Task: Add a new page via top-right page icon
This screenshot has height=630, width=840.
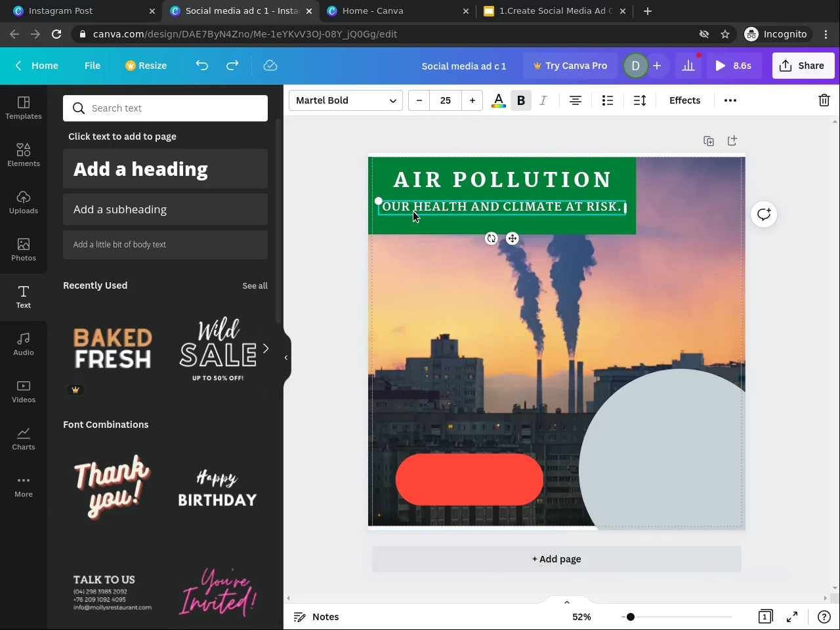Action: tap(732, 141)
